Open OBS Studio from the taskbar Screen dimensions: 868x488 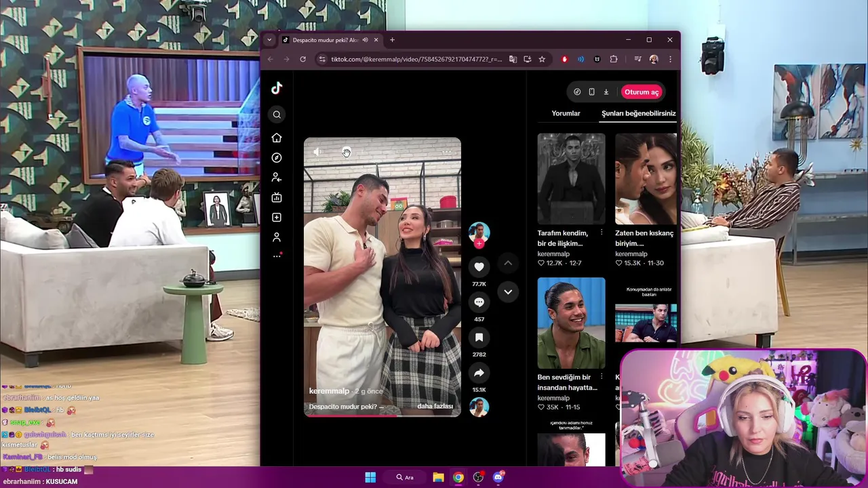point(478,477)
